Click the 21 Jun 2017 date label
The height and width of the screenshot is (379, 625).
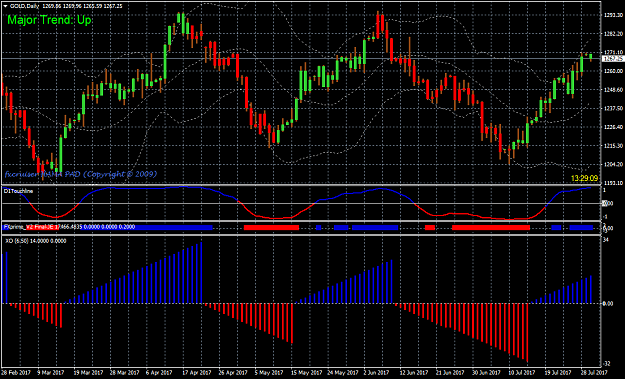pyautogui.click(x=450, y=373)
